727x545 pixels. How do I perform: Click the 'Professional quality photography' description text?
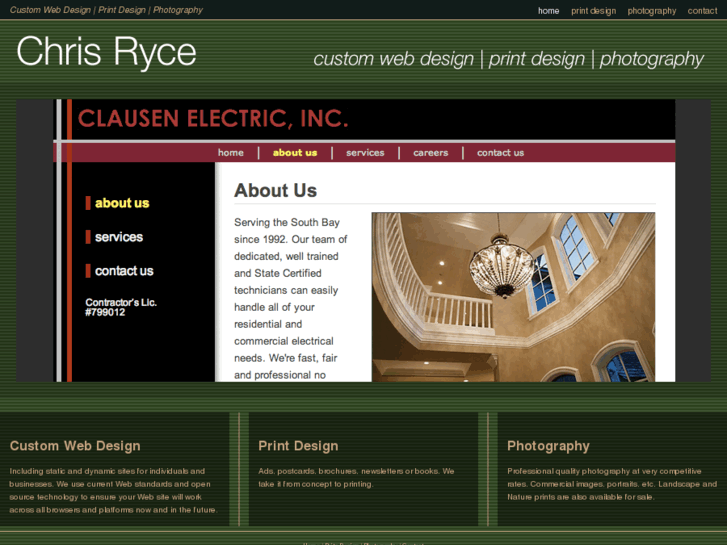click(x=612, y=484)
